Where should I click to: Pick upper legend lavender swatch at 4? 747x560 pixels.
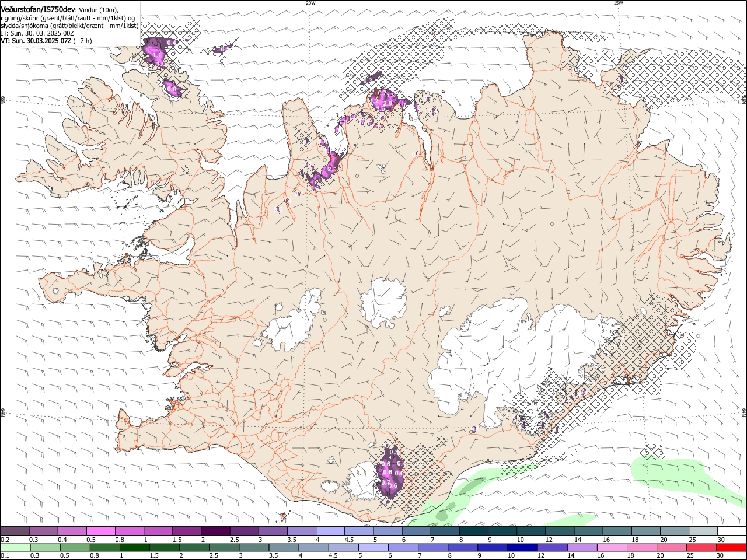(330, 531)
